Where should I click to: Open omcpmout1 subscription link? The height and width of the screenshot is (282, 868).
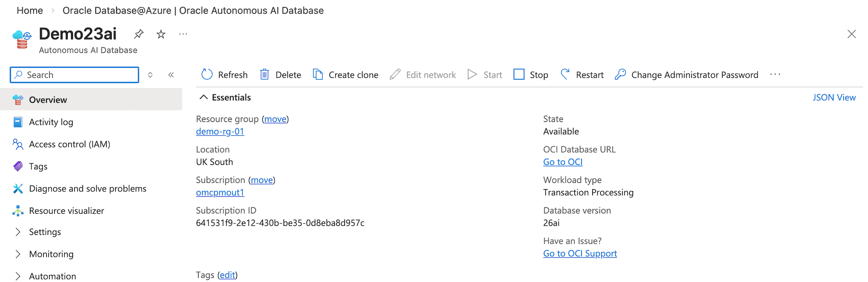coord(220,193)
